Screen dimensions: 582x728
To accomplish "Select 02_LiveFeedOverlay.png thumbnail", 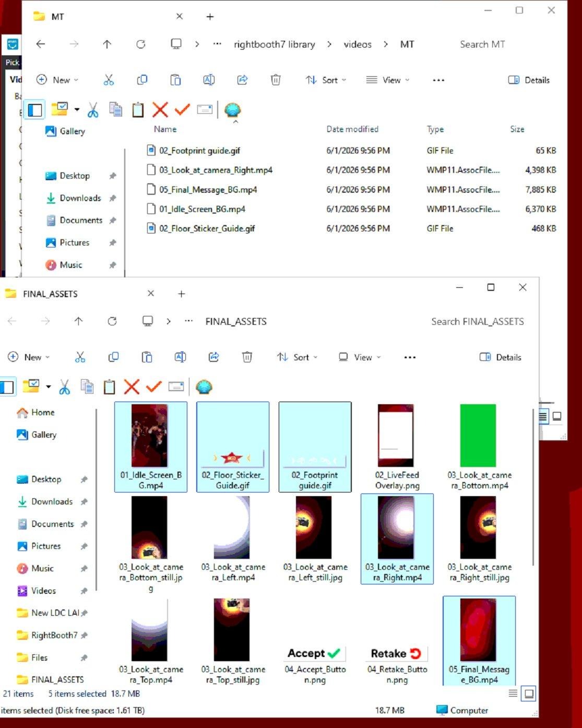I will pyautogui.click(x=397, y=447).
